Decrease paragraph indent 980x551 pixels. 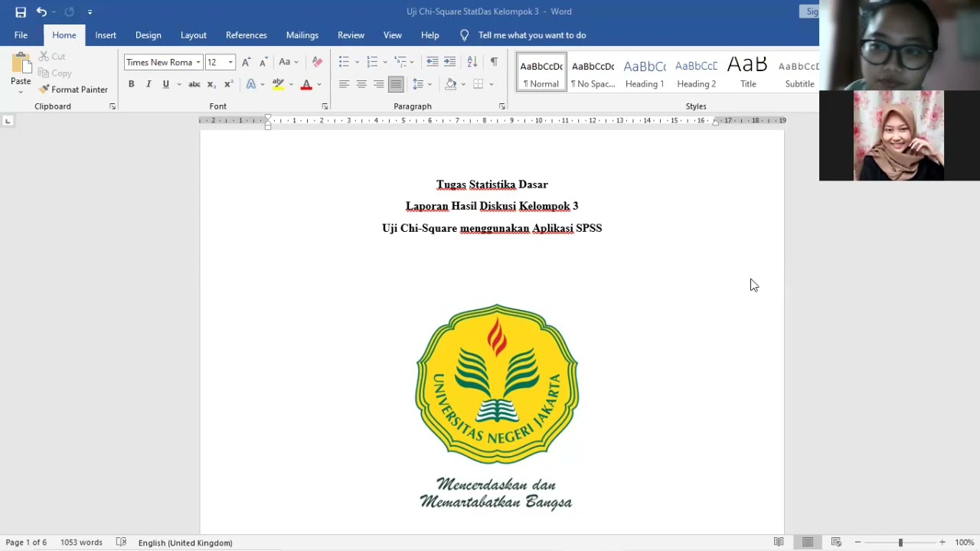point(433,62)
